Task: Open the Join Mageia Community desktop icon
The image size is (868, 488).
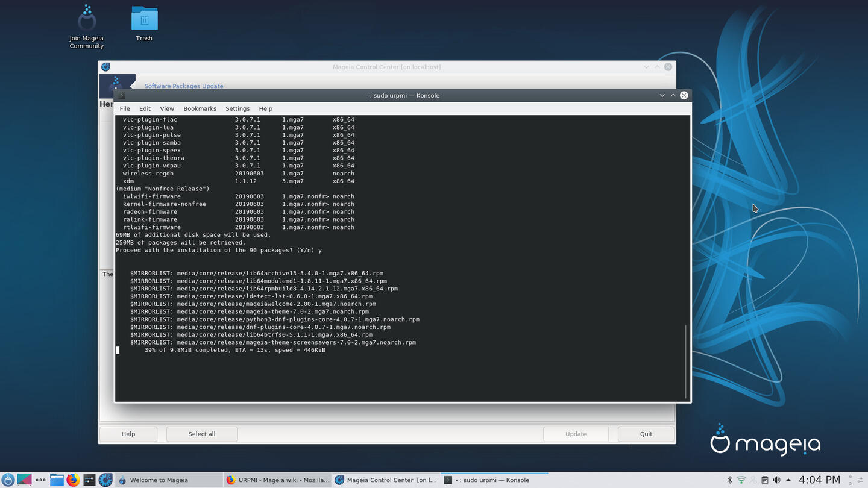Action: click(87, 27)
